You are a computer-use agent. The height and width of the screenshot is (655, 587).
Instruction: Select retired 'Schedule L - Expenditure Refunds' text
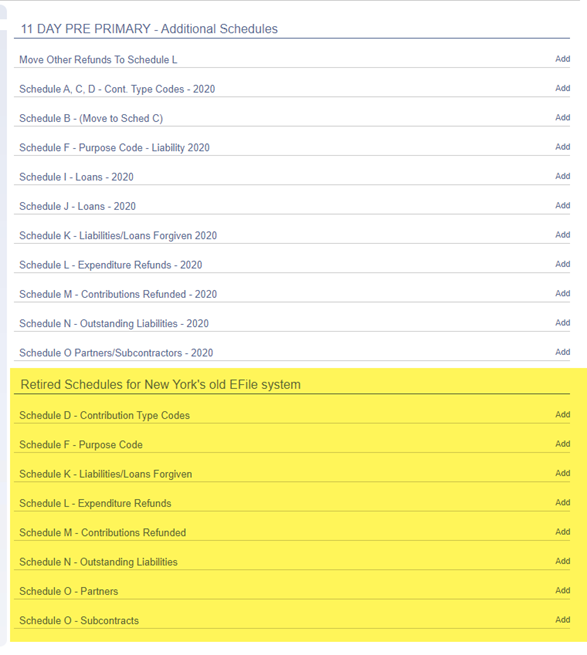[95, 503]
